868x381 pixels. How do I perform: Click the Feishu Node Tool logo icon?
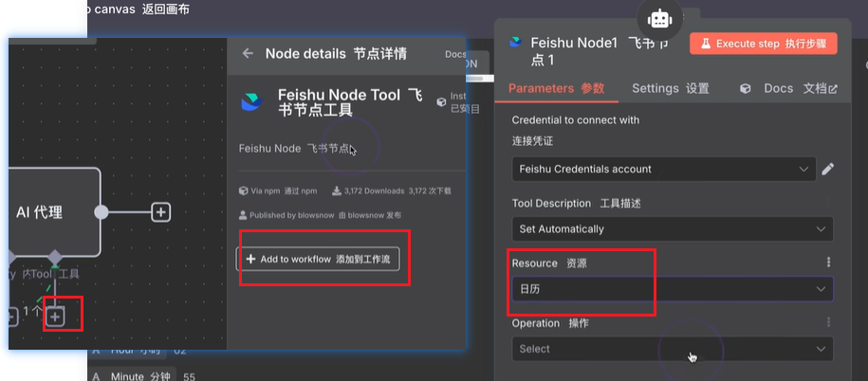[251, 102]
